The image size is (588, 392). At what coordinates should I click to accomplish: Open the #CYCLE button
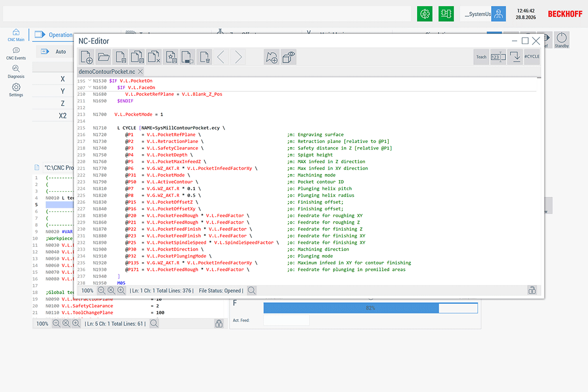[x=532, y=57]
